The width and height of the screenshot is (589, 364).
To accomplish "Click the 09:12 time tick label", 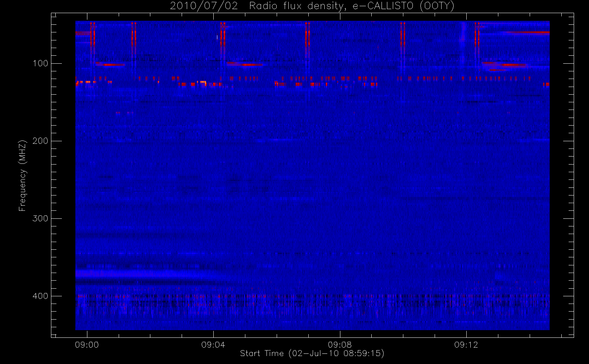I will pyautogui.click(x=466, y=345).
